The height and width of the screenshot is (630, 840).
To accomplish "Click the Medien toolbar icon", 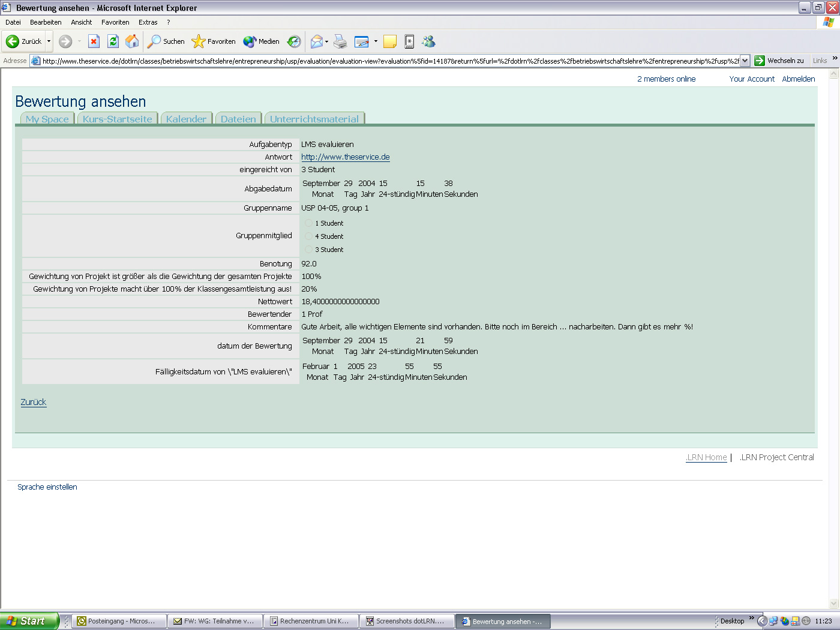I will (x=261, y=41).
